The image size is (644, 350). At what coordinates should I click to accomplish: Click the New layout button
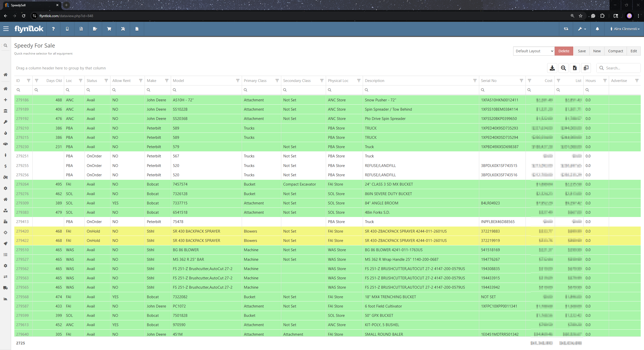click(597, 51)
